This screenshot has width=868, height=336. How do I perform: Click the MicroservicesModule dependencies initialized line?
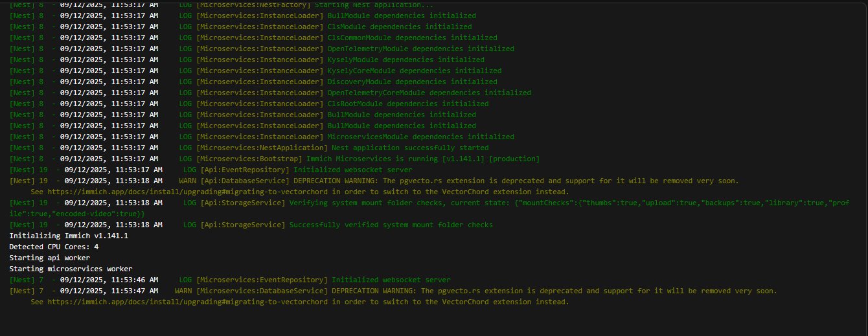(420, 137)
